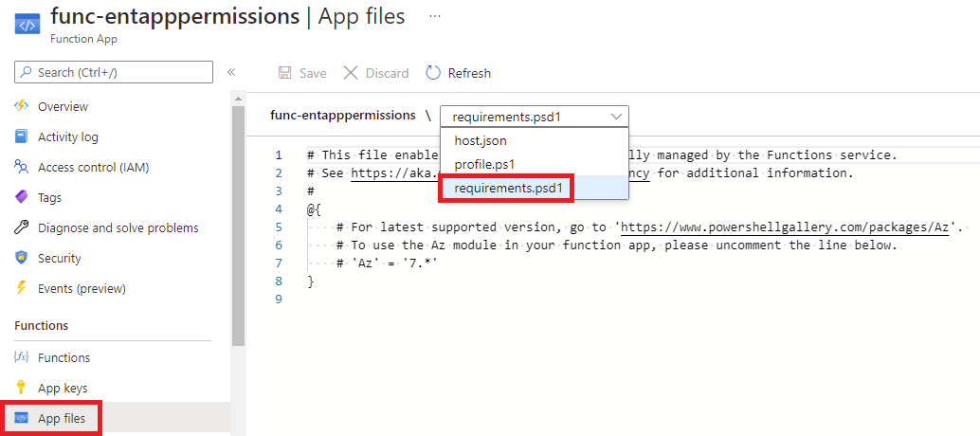Click the Functions section heading
980x436 pixels.
[x=42, y=325]
